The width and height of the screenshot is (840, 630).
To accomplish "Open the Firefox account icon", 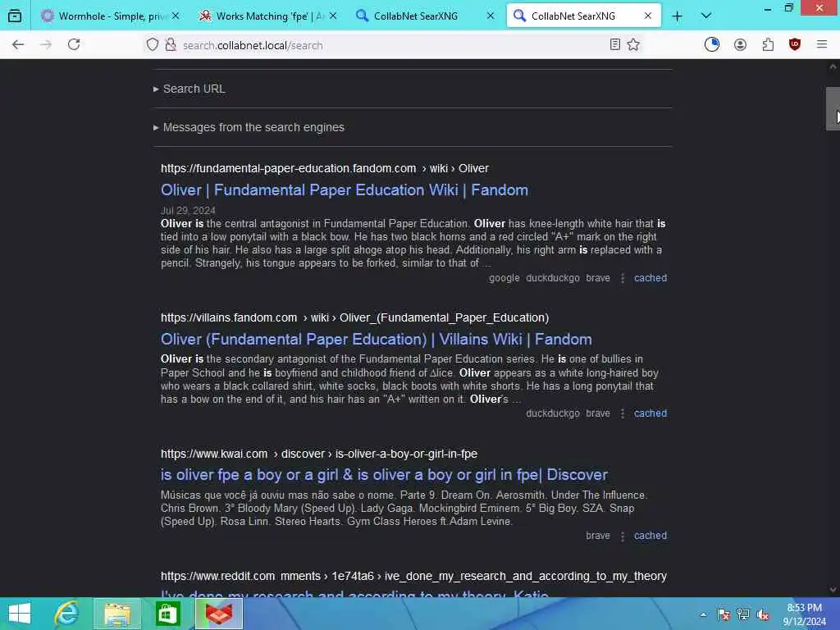I will coord(741,45).
